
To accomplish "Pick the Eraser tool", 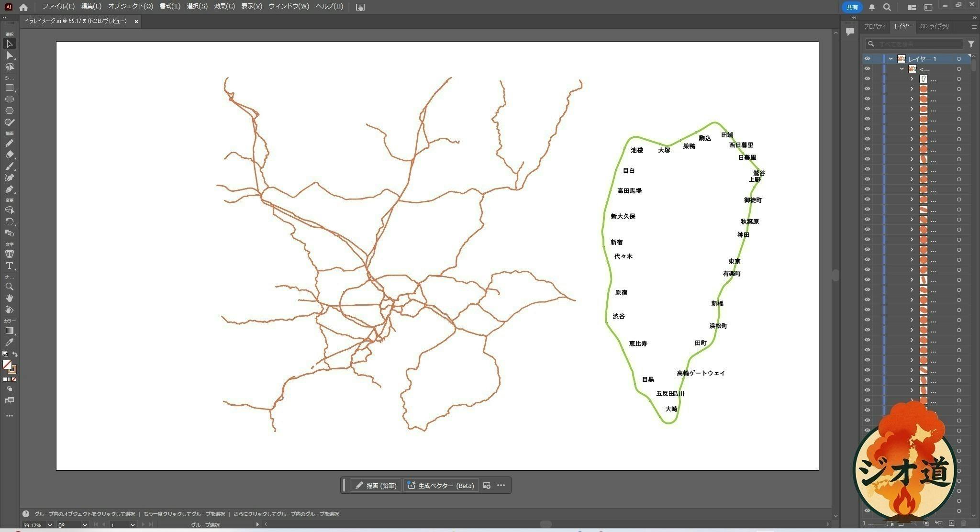I will tap(10, 155).
